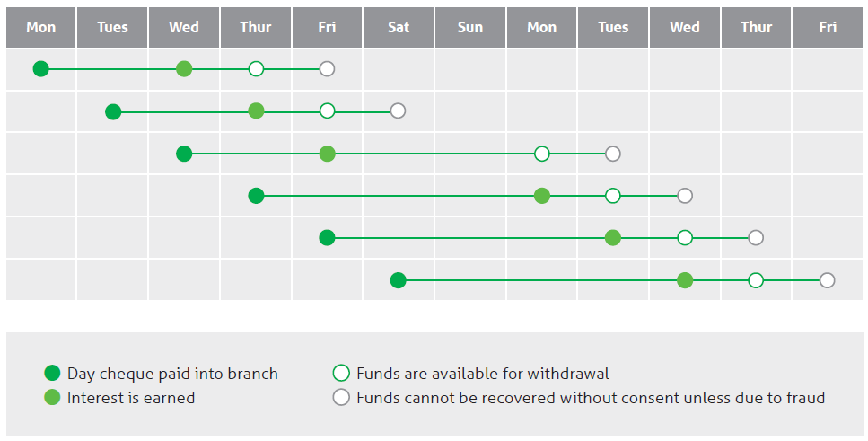Image resolution: width=868 pixels, height=441 pixels.
Task: Click the 'Day cheque paid into branch' legend dot
Action: click(x=52, y=374)
